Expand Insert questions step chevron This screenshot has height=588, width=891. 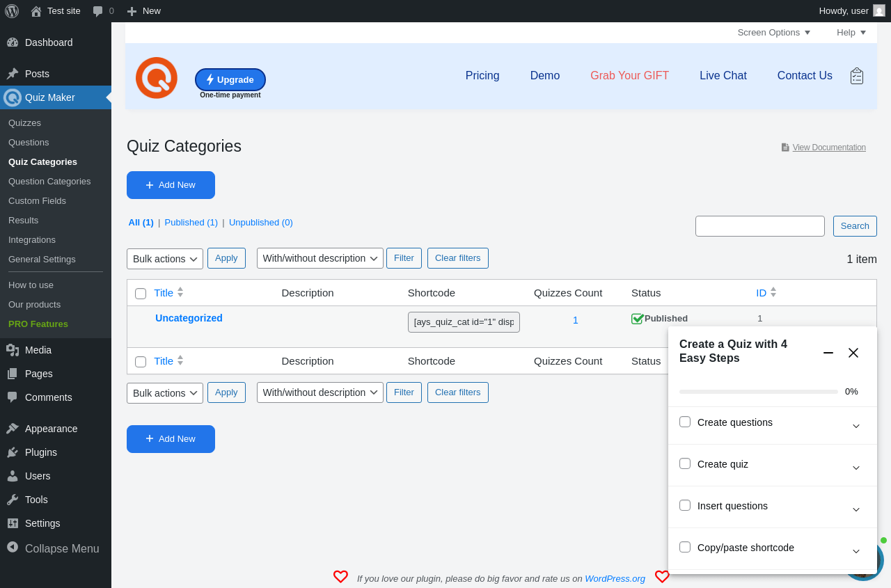[856, 509]
